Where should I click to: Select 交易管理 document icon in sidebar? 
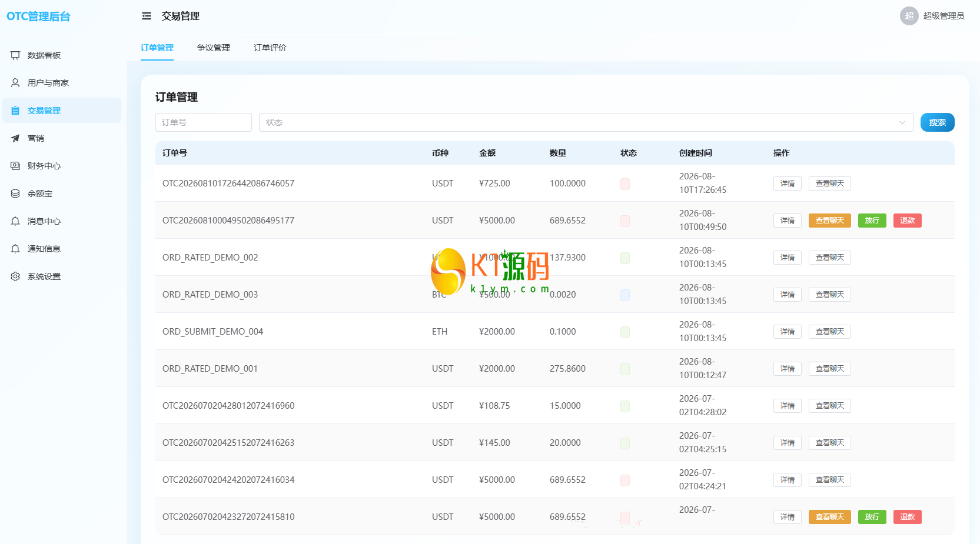coord(15,111)
